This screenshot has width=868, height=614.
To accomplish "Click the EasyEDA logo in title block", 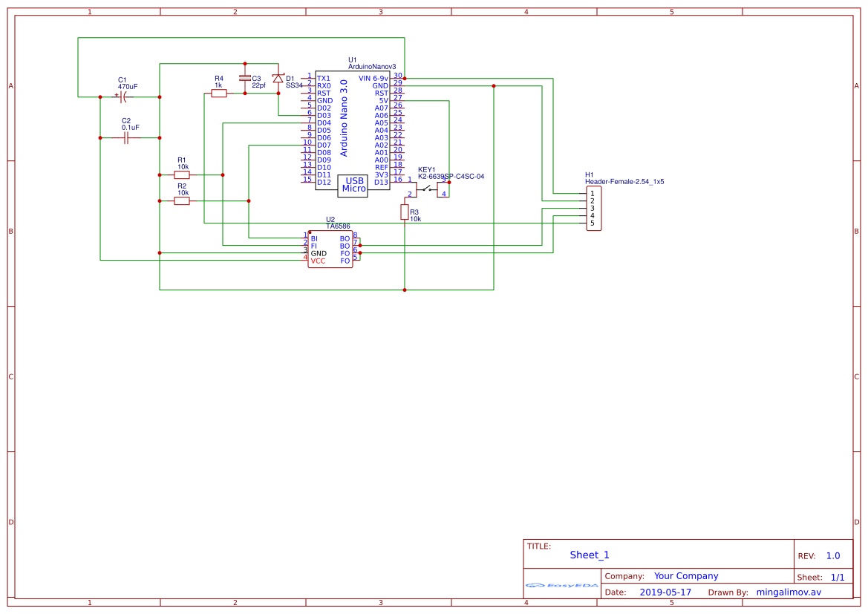I will click(x=561, y=585).
